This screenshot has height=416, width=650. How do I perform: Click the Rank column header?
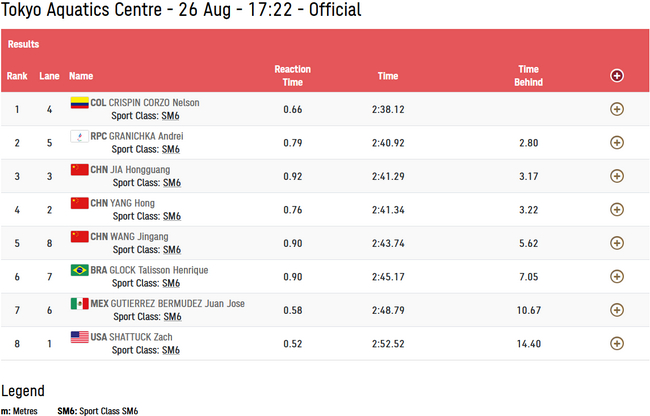(17, 76)
